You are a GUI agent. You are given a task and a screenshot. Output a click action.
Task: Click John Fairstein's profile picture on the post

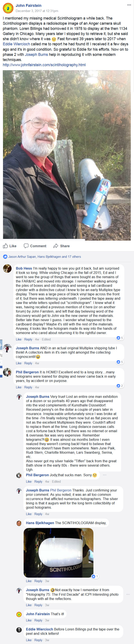[x=8, y=8]
